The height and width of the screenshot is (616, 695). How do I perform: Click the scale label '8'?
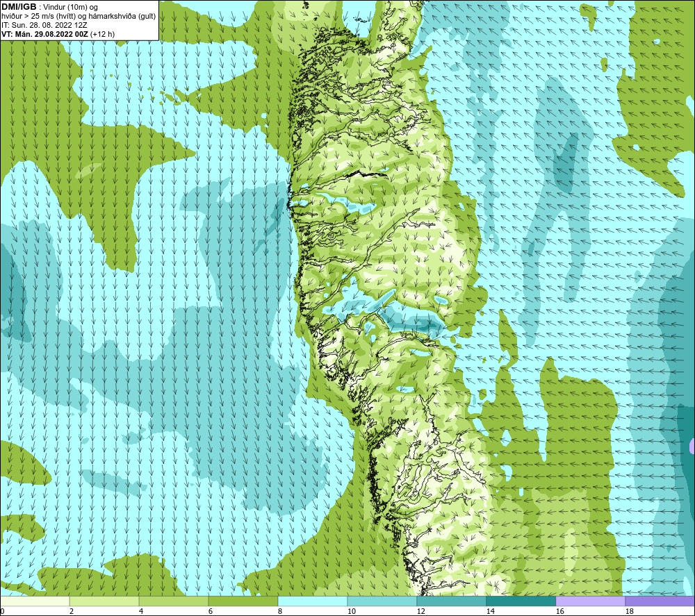click(279, 612)
